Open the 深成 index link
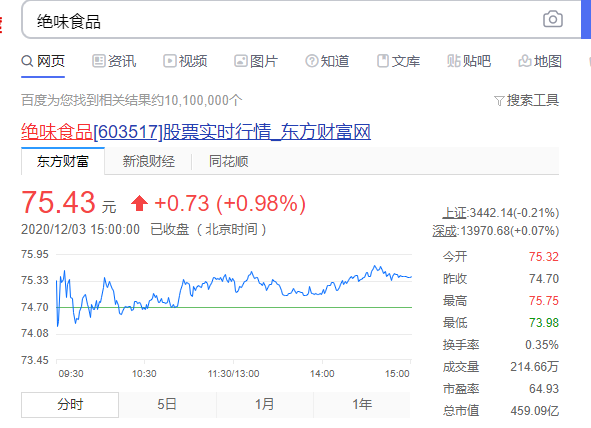This screenshot has width=591, height=428. point(445,231)
